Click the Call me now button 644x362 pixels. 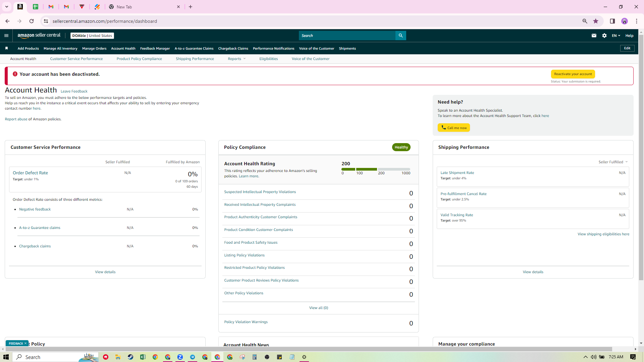click(454, 128)
